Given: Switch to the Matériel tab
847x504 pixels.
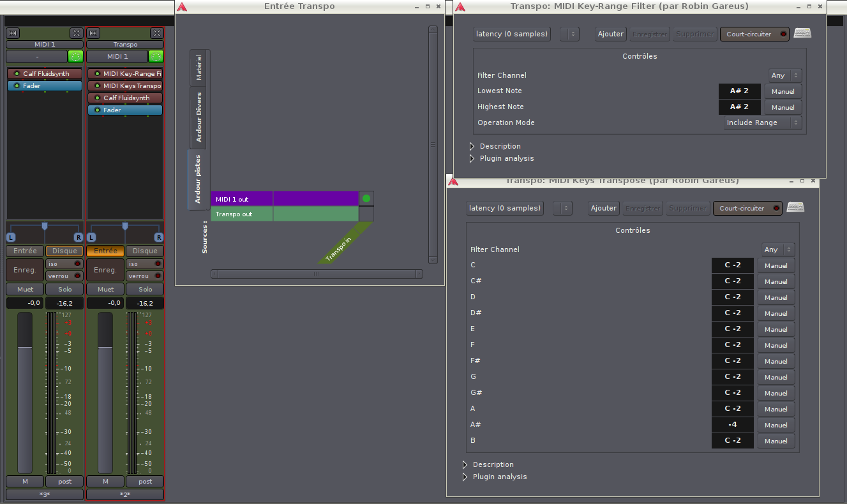Looking at the screenshot, I should point(199,68).
